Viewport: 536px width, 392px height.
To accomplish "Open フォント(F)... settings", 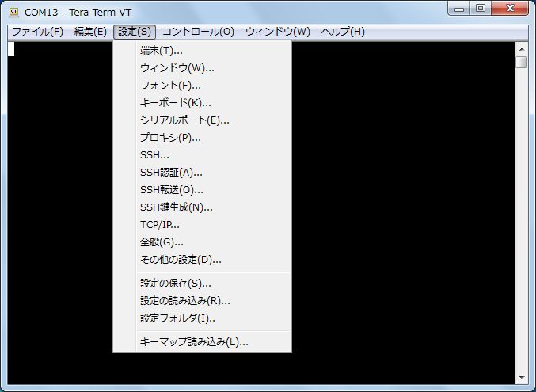I will point(203,86).
